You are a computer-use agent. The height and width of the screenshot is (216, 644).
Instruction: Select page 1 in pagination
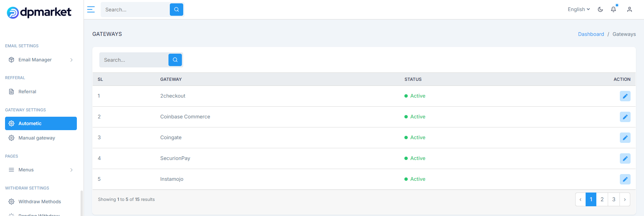click(x=591, y=199)
